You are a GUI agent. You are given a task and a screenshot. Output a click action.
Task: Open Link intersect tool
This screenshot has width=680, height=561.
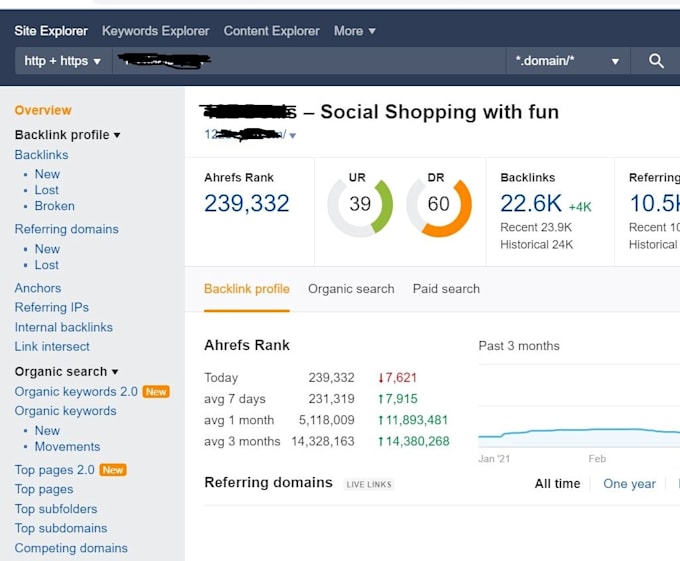pyautogui.click(x=52, y=346)
